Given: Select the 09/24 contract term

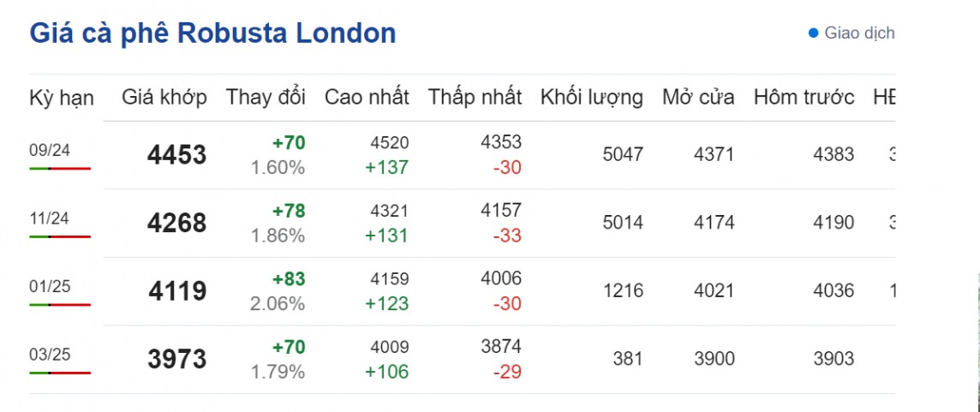Looking at the screenshot, I should click(x=50, y=151).
